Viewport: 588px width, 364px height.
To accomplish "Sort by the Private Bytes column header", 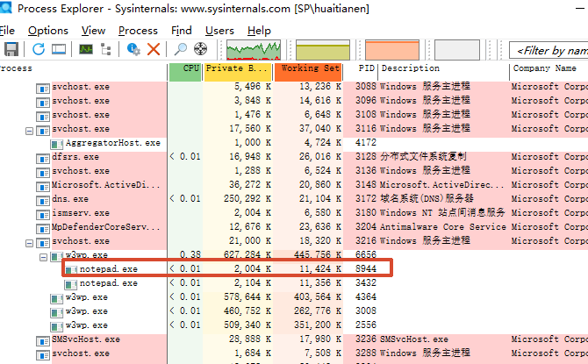I will pos(238,72).
